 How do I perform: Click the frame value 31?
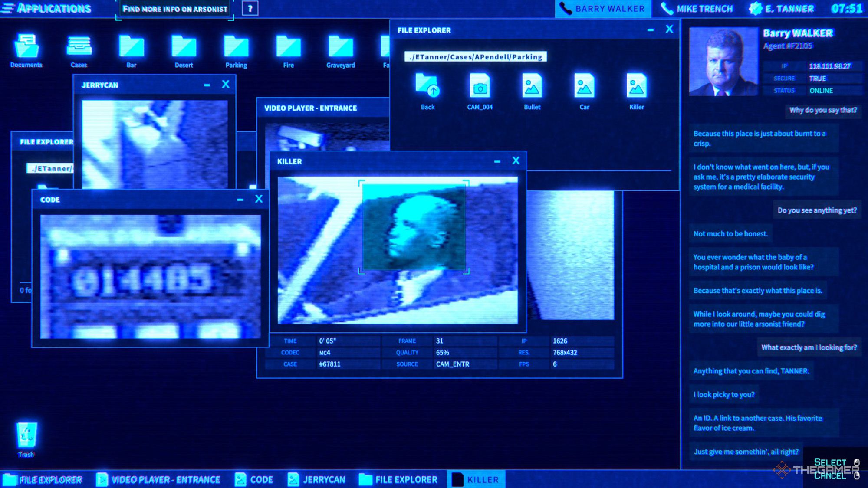(x=440, y=341)
